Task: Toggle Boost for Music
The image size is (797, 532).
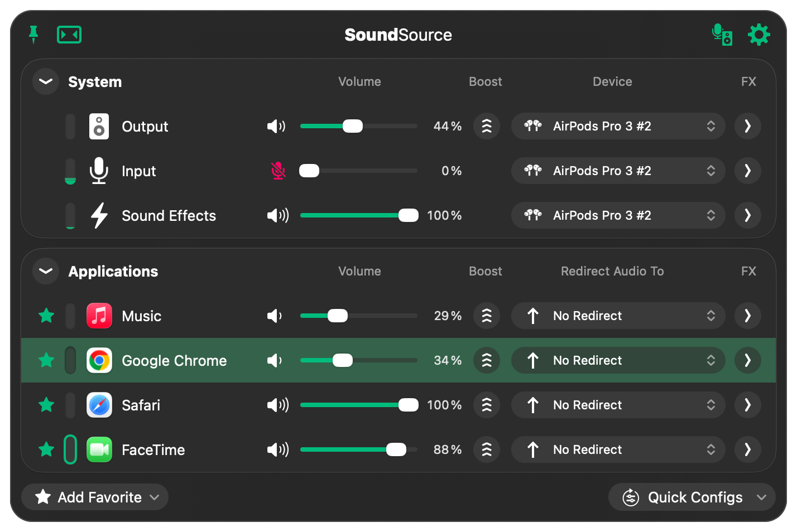Action: click(487, 316)
